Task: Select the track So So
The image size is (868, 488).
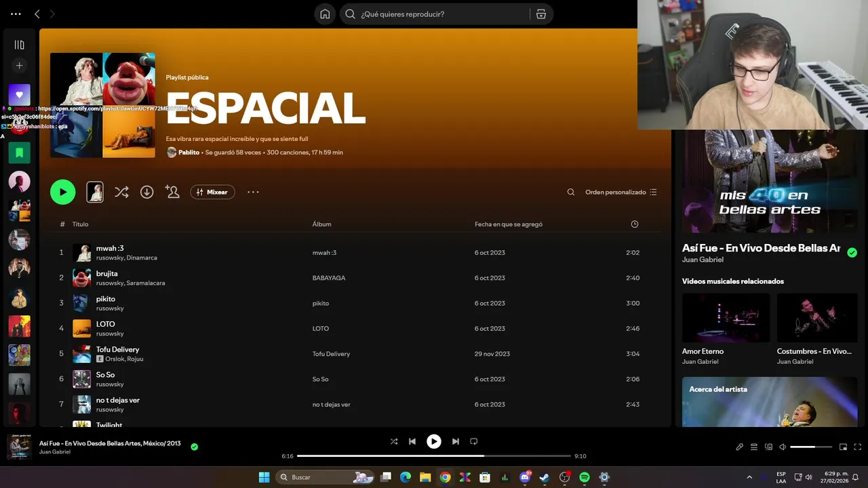Action: click(105, 375)
